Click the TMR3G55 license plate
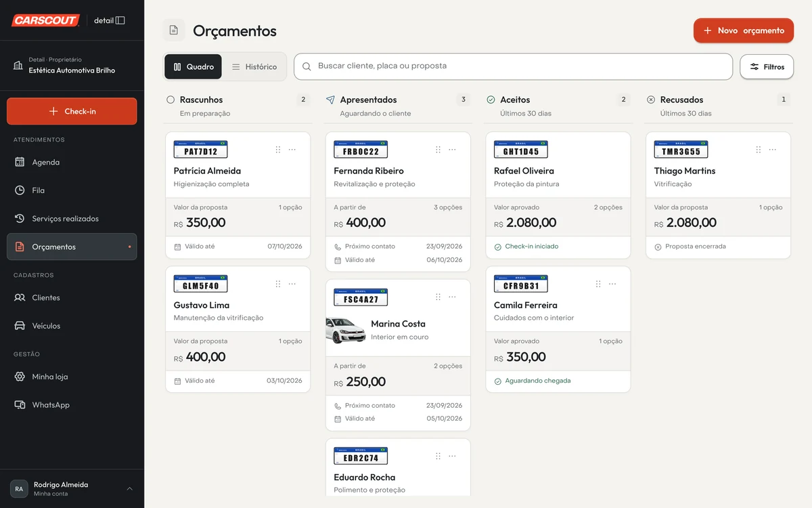The width and height of the screenshot is (812, 508). tap(681, 150)
